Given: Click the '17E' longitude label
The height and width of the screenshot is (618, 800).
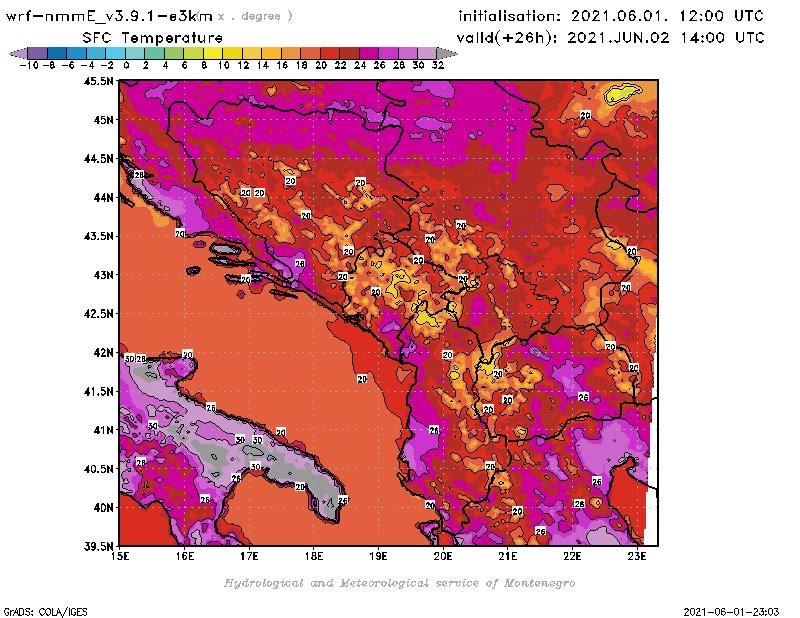Looking at the screenshot, I should tap(249, 556).
